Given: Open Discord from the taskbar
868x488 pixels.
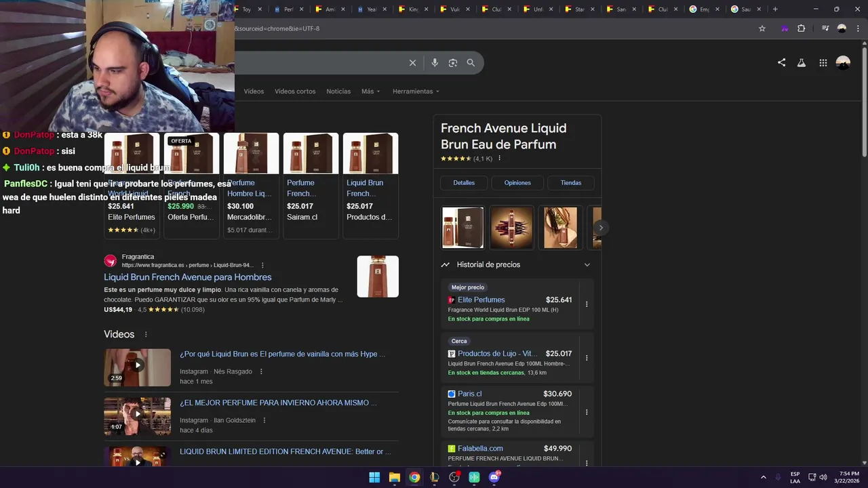Looking at the screenshot, I should point(494,477).
